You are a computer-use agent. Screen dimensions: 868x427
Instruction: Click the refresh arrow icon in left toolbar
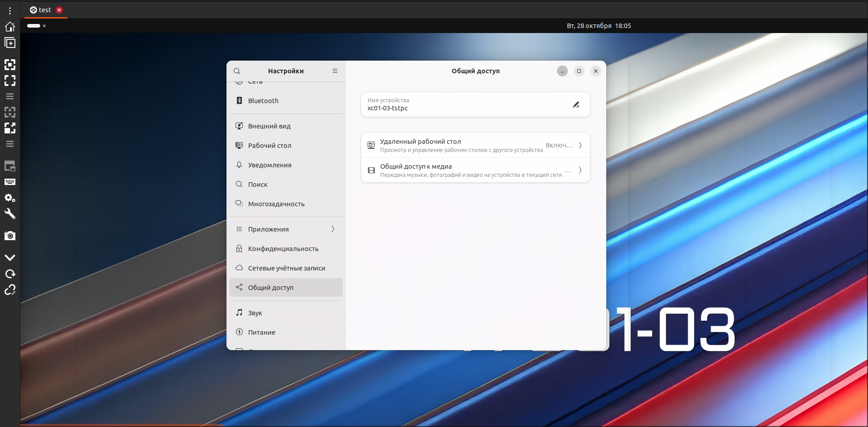pos(10,274)
